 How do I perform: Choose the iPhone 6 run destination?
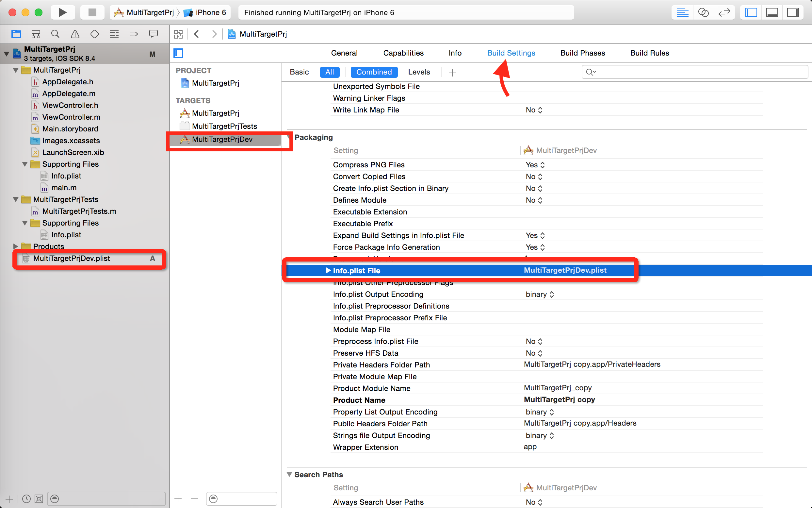(x=205, y=13)
